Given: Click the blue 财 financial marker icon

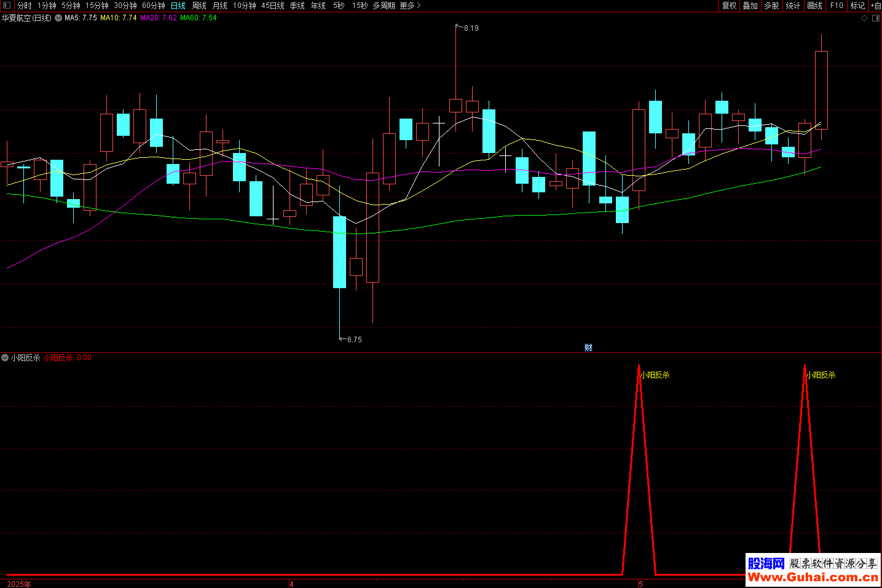Looking at the screenshot, I should [x=588, y=348].
